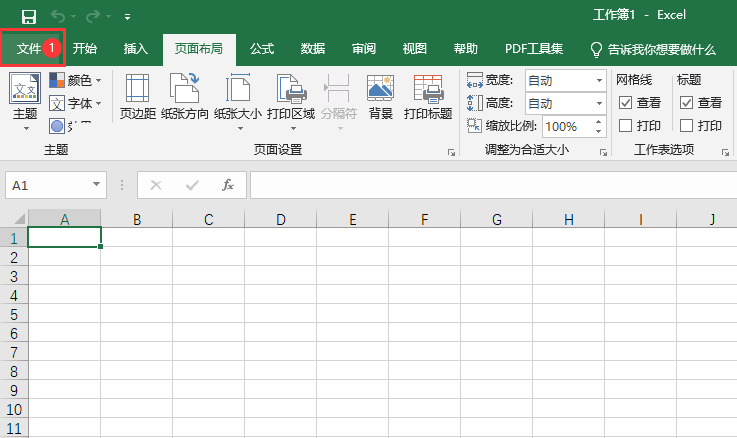The image size is (737, 438).
Task: Click the theme effects circle icon
Action: pos(57,125)
